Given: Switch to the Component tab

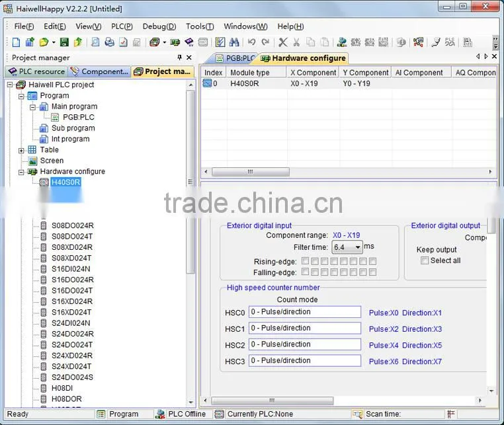Looking at the screenshot, I should 100,71.
